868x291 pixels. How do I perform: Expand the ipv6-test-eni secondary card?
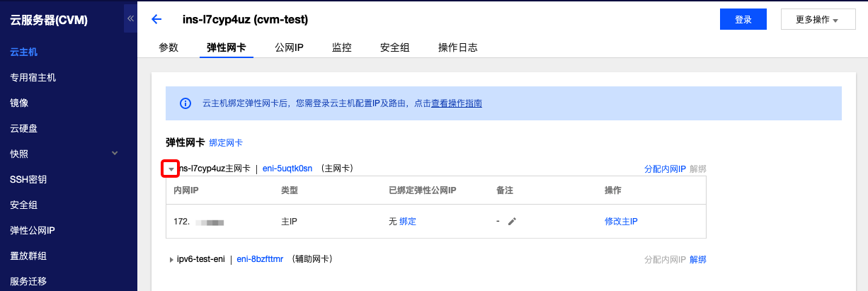[171, 260]
